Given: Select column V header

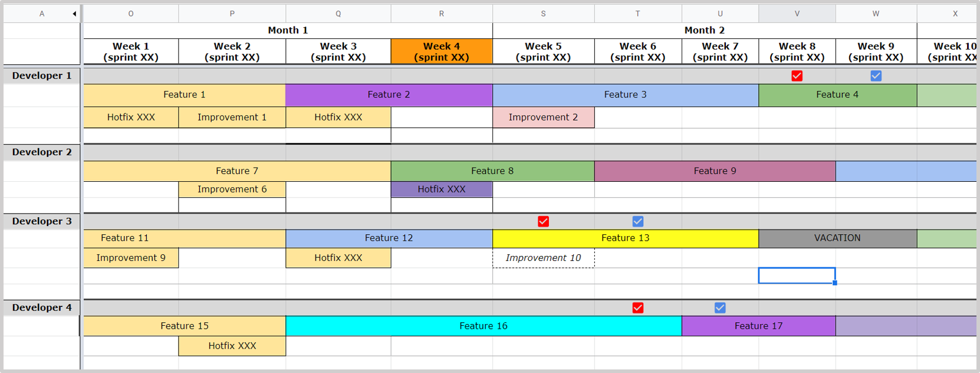Looking at the screenshot, I should [797, 14].
